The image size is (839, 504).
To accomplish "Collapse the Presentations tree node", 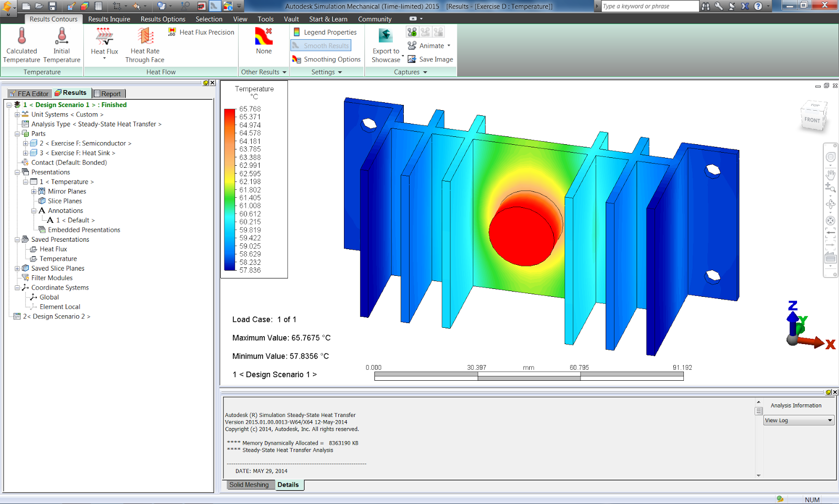I will (x=17, y=172).
